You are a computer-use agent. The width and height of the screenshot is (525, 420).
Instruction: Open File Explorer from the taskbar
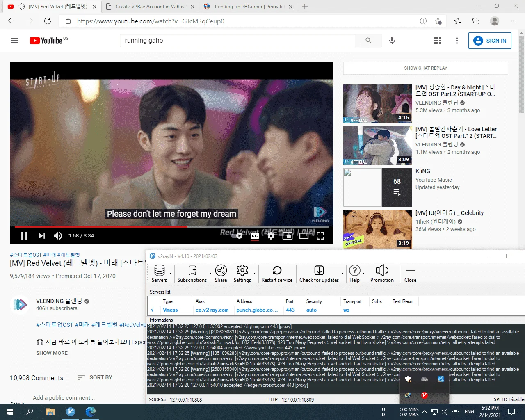pyautogui.click(x=50, y=411)
